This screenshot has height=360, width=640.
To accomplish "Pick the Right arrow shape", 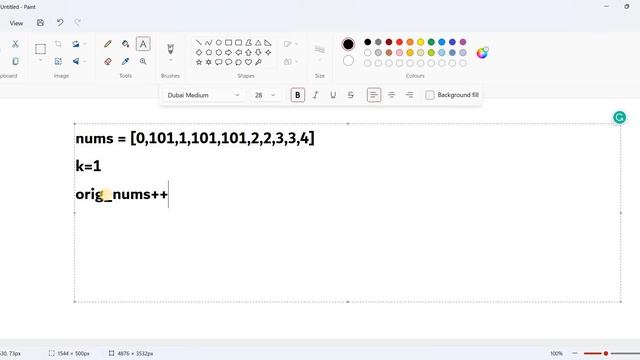I will coord(228,52).
